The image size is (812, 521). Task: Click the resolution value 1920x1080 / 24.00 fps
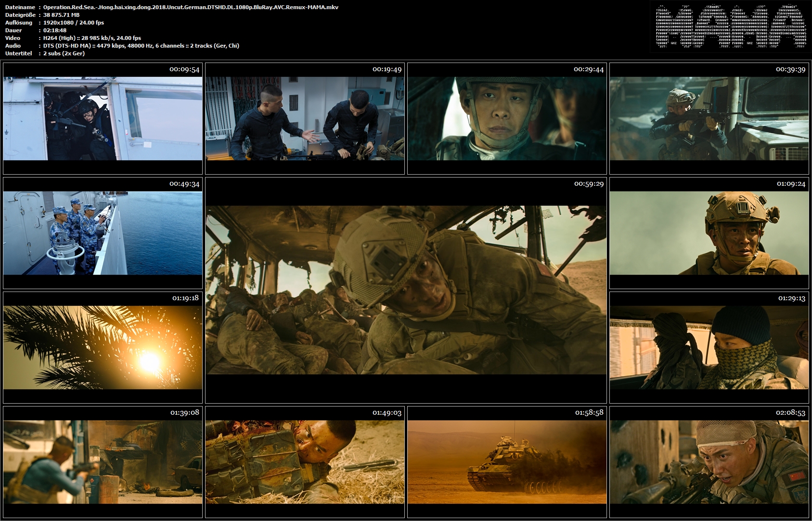click(x=73, y=23)
